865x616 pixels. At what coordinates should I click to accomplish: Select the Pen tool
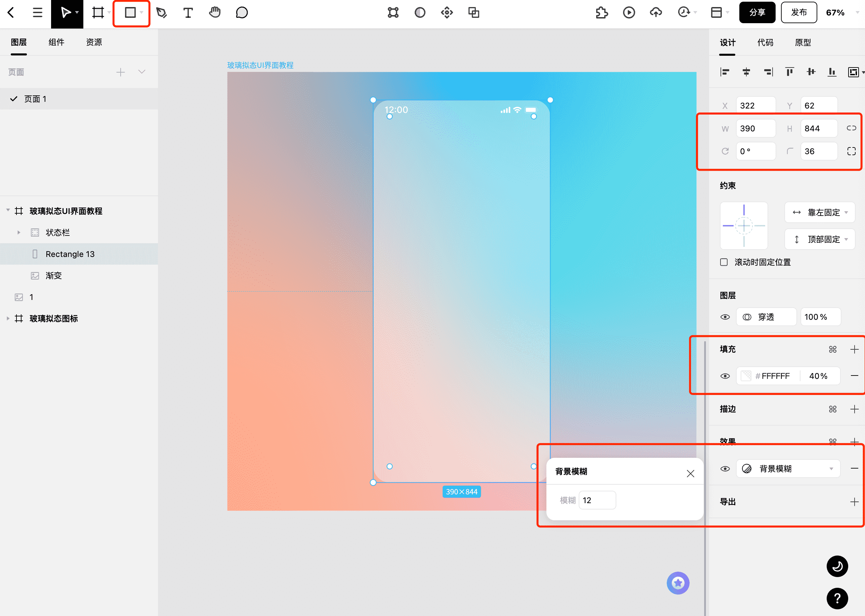[x=162, y=12]
